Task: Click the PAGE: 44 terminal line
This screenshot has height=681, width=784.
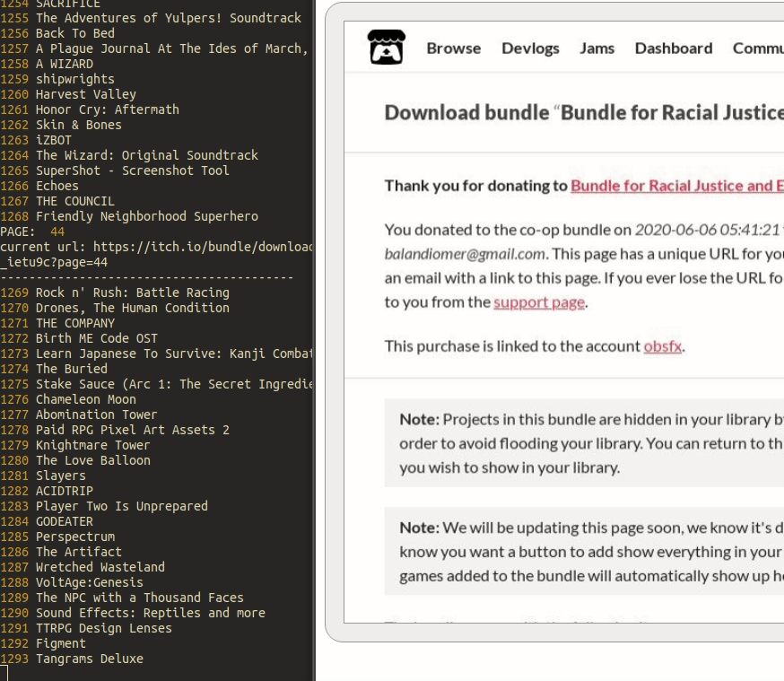Action: [x=32, y=231]
